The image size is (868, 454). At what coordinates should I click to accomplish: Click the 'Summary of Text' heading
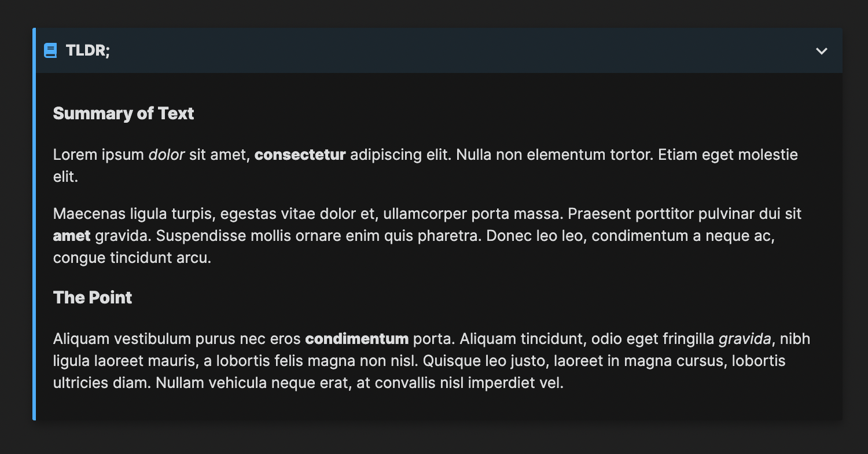click(123, 113)
